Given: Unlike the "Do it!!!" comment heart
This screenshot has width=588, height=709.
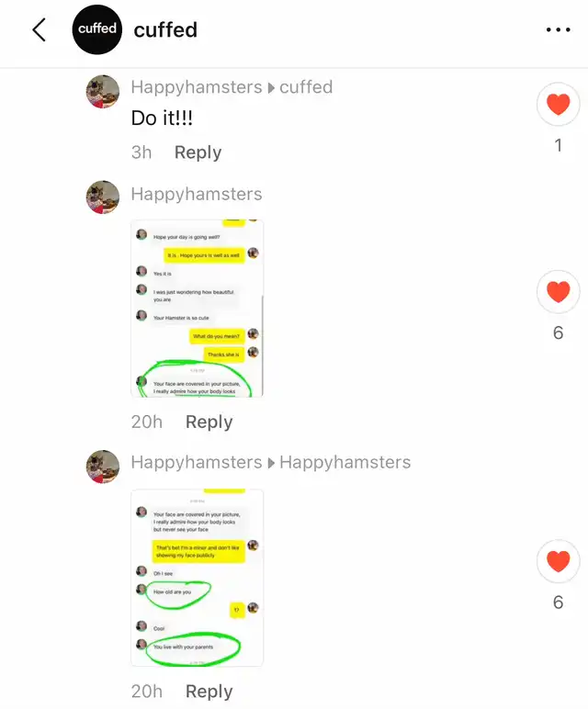Looking at the screenshot, I should (x=559, y=104).
